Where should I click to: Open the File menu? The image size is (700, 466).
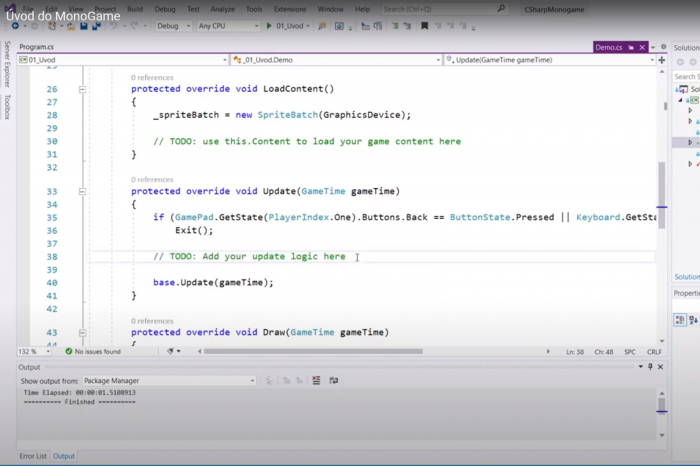pyautogui.click(x=28, y=9)
